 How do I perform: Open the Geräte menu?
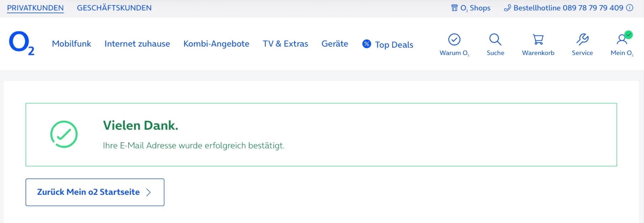point(335,44)
